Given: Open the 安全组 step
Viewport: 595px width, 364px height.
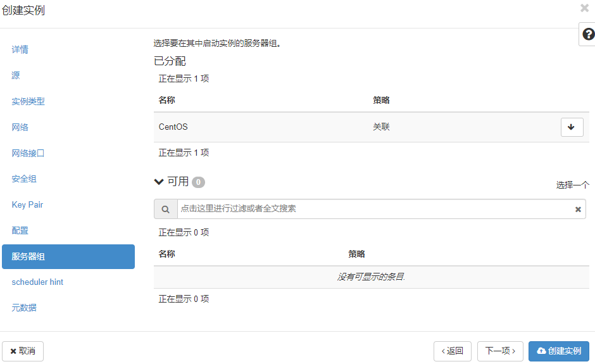Looking at the screenshot, I should pos(24,179).
